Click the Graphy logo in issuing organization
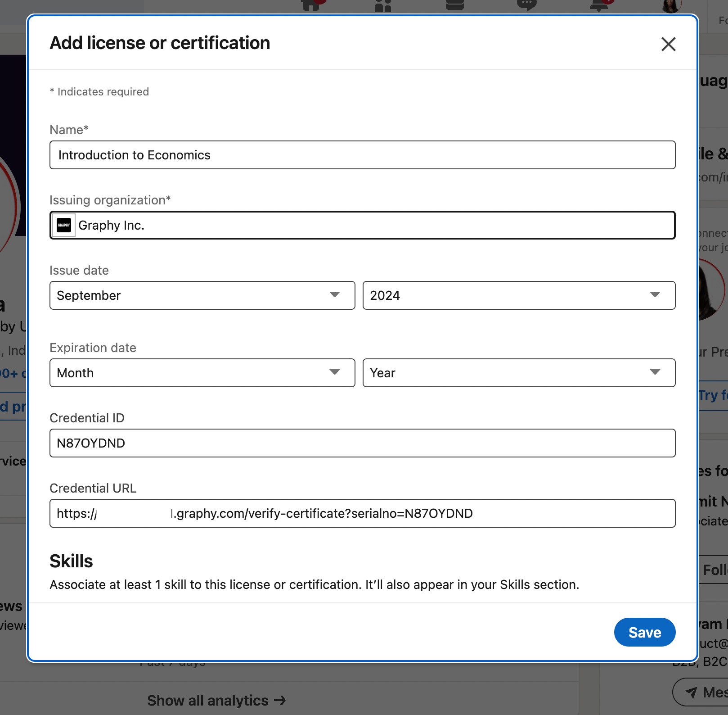This screenshot has width=728, height=715. [64, 225]
